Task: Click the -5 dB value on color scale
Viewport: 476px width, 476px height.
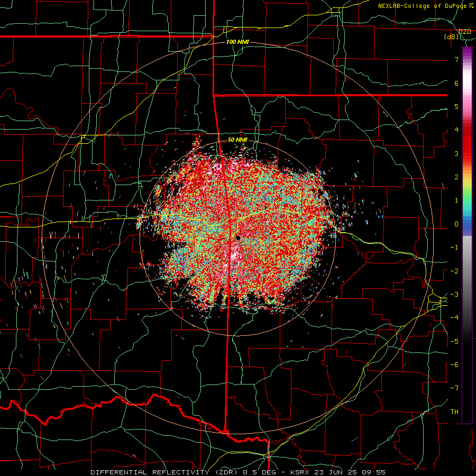Action: click(x=454, y=341)
